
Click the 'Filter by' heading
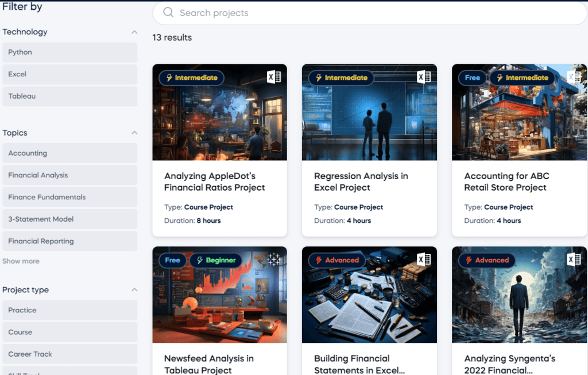tap(22, 7)
